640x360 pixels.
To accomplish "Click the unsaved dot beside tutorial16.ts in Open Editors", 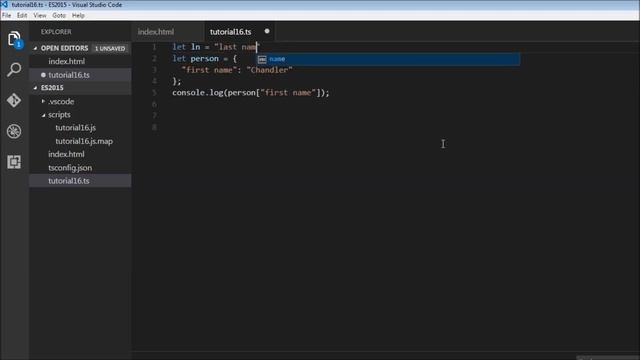I will [x=43, y=75].
